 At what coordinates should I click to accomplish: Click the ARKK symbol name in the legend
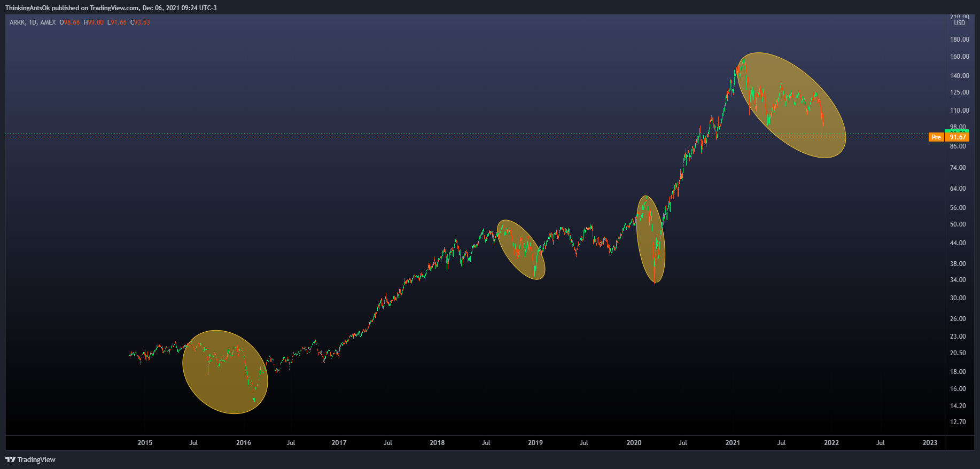(17, 22)
